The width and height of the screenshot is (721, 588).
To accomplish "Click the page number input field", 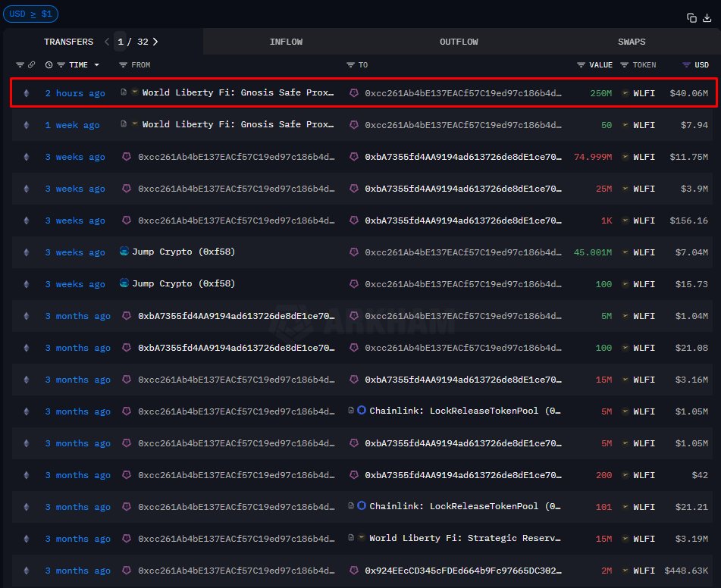I will coord(121,42).
